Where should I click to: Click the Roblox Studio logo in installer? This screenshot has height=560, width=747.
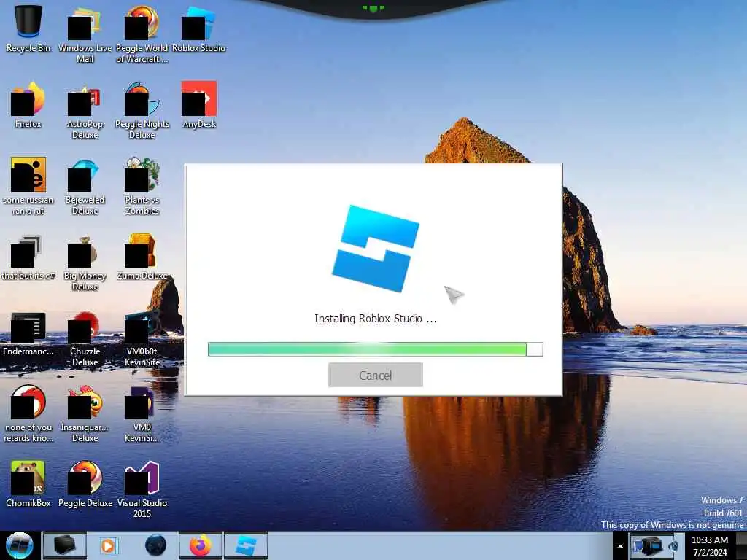click(x=376, y=249)
